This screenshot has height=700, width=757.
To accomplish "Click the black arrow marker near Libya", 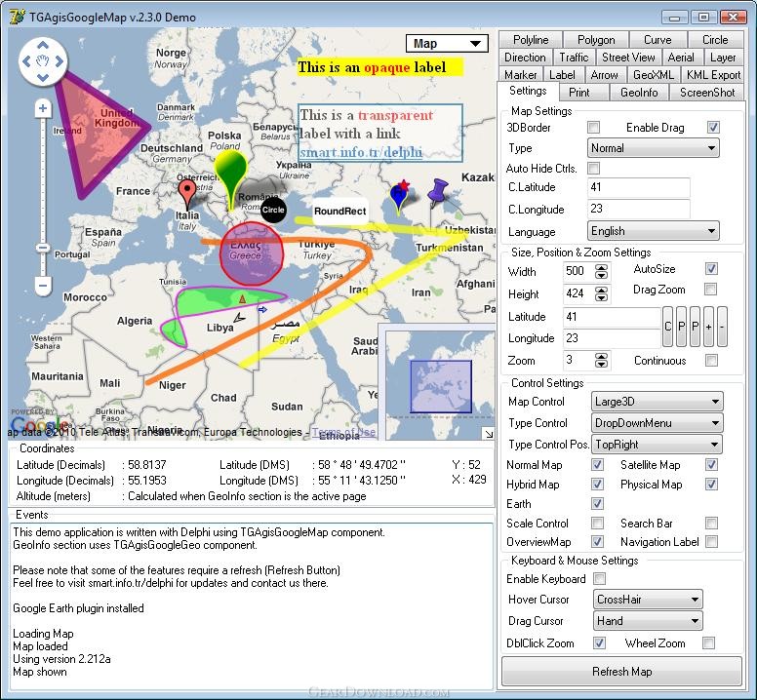I will [x=238, y=318].
